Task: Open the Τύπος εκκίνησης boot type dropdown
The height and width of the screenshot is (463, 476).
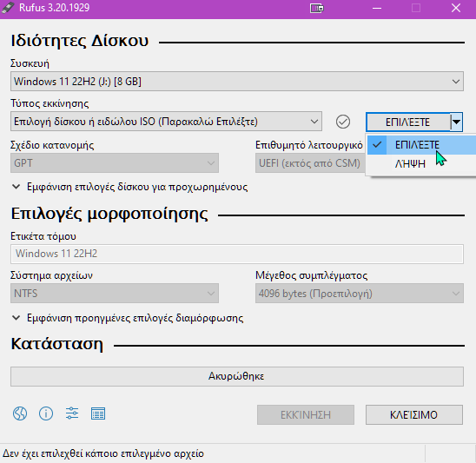Action: (x=166, y=122)
